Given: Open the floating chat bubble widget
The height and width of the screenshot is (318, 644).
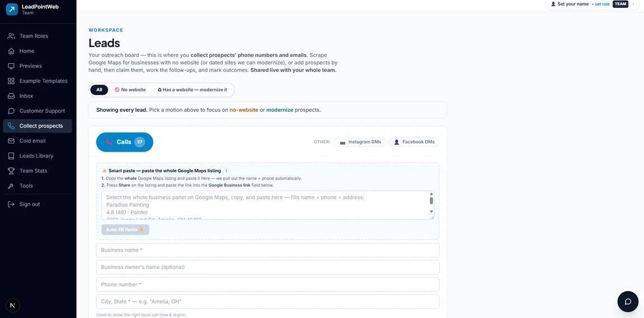Looking at the screenshot, I should pos(628,302).
